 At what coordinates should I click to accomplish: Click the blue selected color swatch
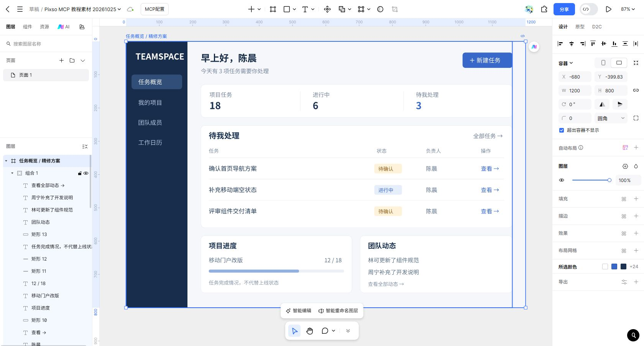[614, 267]
